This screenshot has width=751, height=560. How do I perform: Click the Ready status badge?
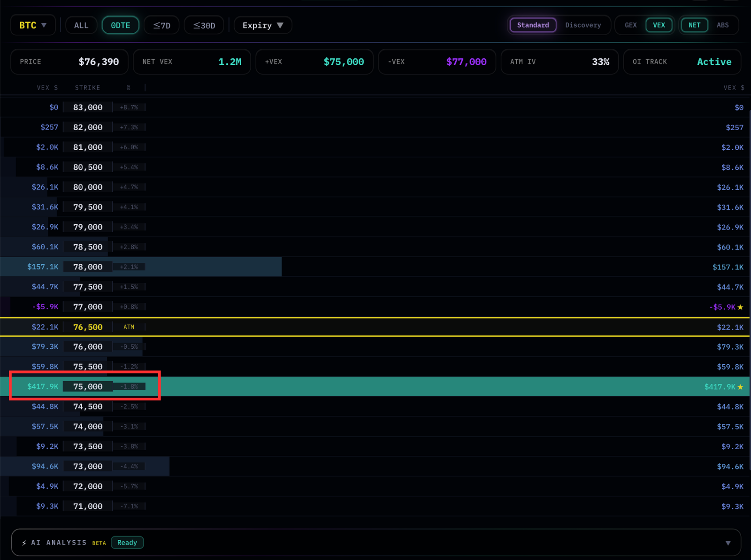(127, 543)
